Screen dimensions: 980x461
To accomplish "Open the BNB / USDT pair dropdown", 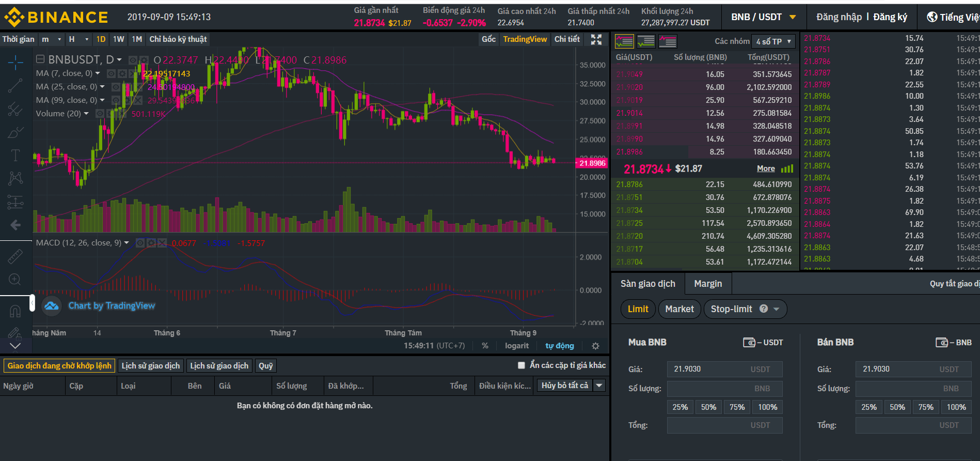I will point(764,17).
